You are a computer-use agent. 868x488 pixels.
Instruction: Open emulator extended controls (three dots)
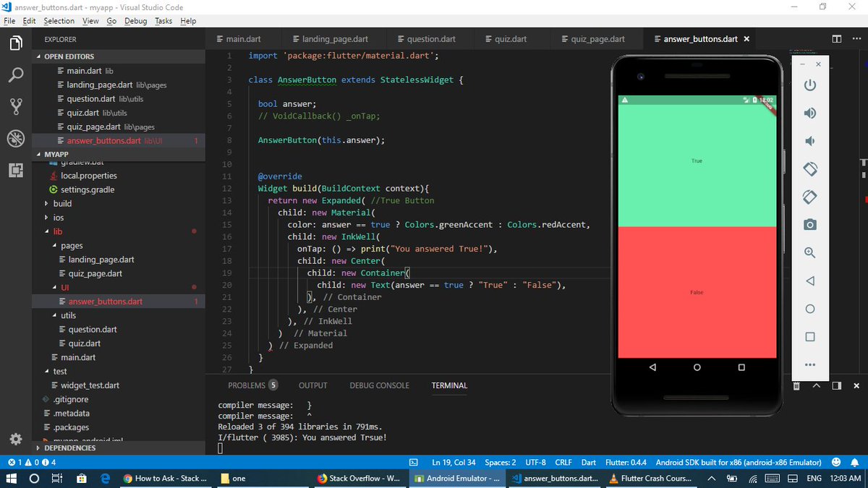tap(810, 364)
